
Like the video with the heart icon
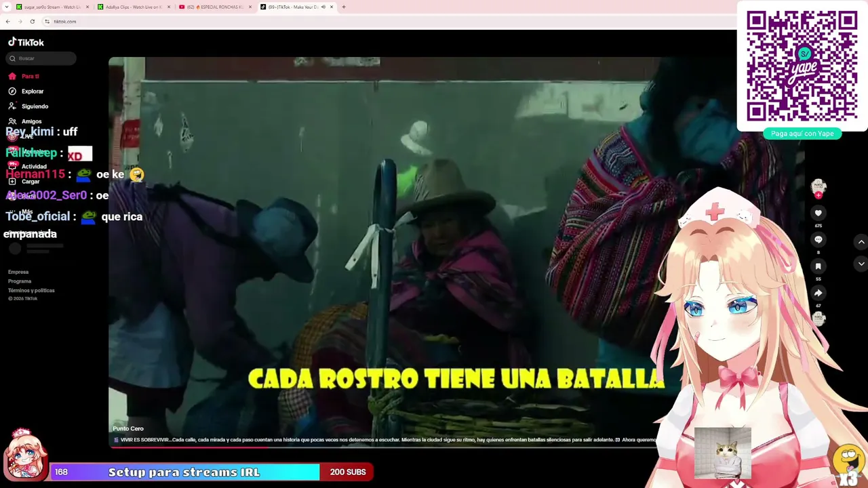pos(818,213)
